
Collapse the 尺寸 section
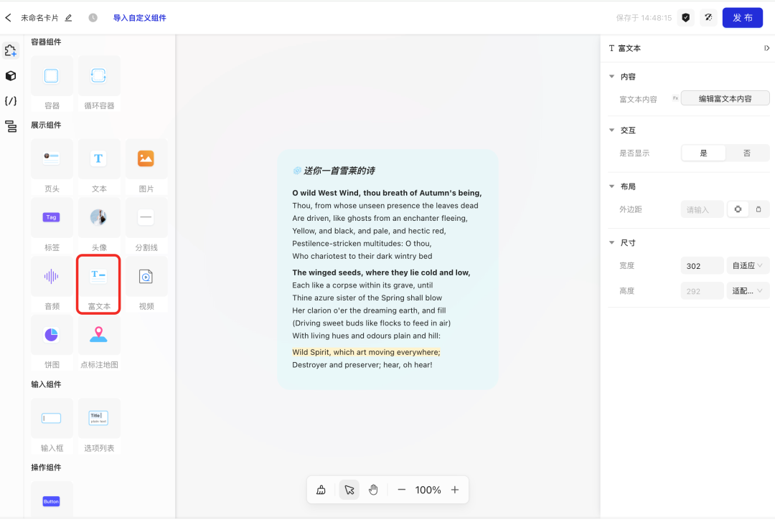coord(612,243)
